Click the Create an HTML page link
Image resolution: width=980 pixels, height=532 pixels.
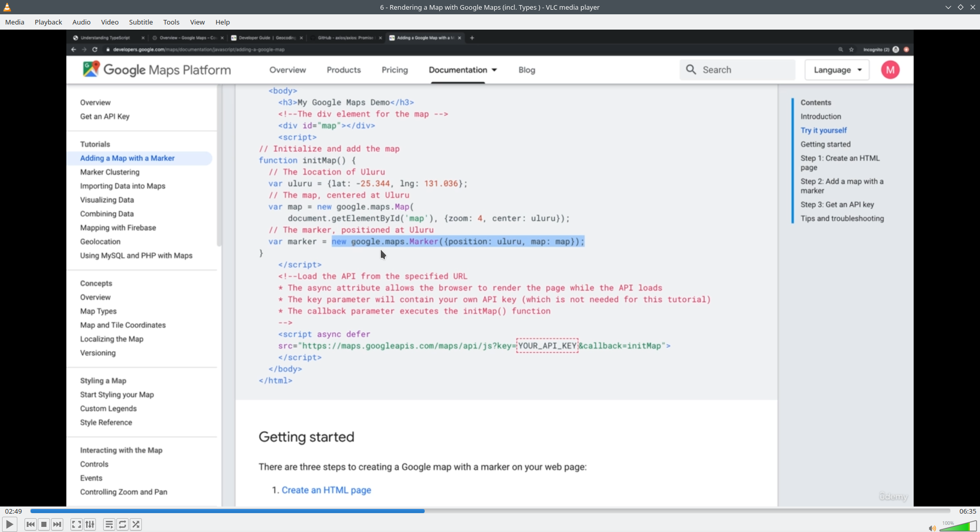[x=326, y=490]
